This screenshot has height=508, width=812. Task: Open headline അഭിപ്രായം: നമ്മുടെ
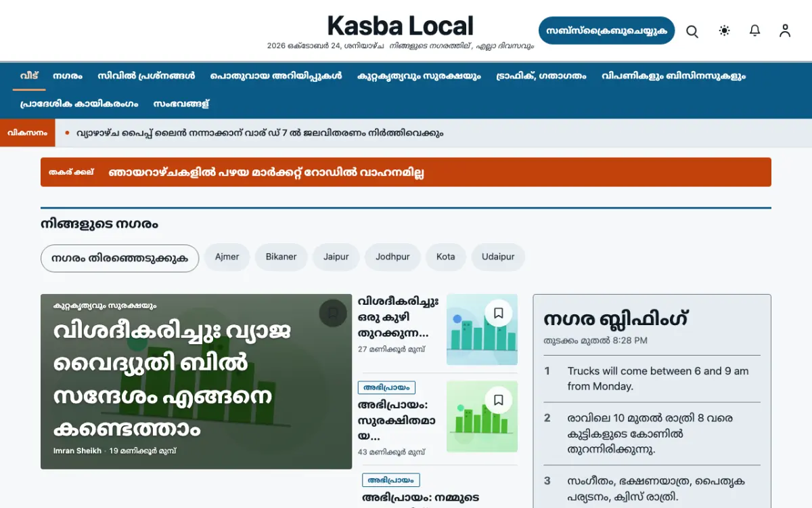(422, 498)
